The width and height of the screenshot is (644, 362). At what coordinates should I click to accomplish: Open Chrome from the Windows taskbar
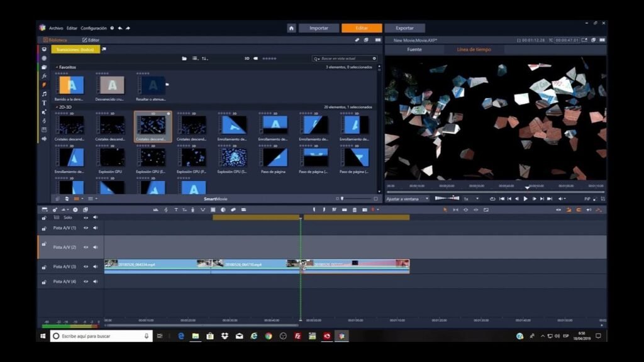click(269, 336)
